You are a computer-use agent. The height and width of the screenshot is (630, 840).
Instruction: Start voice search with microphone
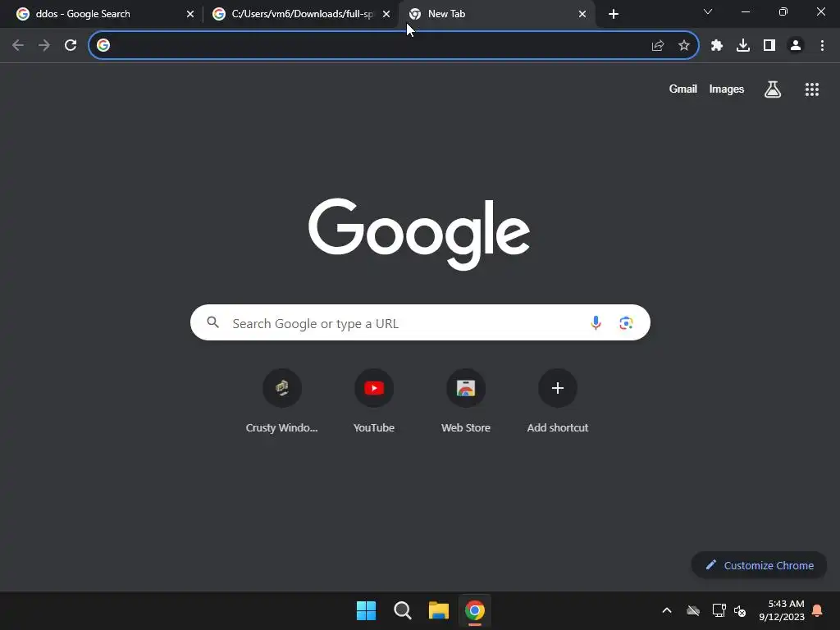coord(596,323)
